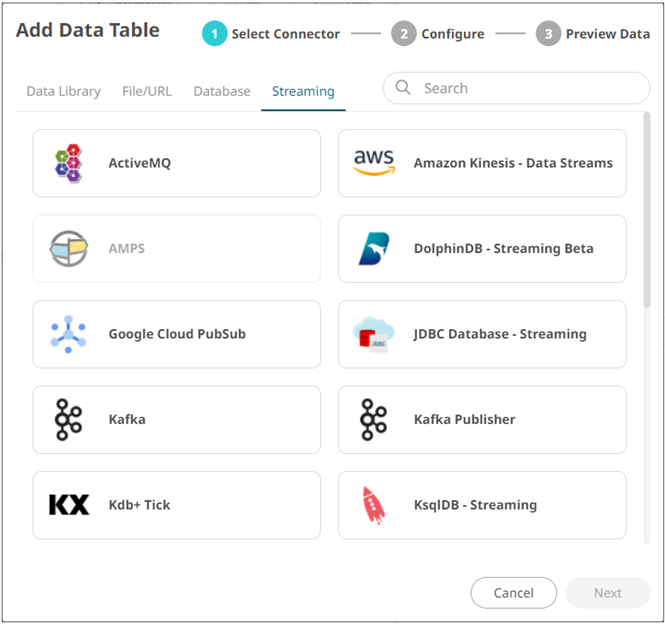Click the Next button
Image resolution: width=665 pixels, height=624 pixels.
tap(607, 593)
